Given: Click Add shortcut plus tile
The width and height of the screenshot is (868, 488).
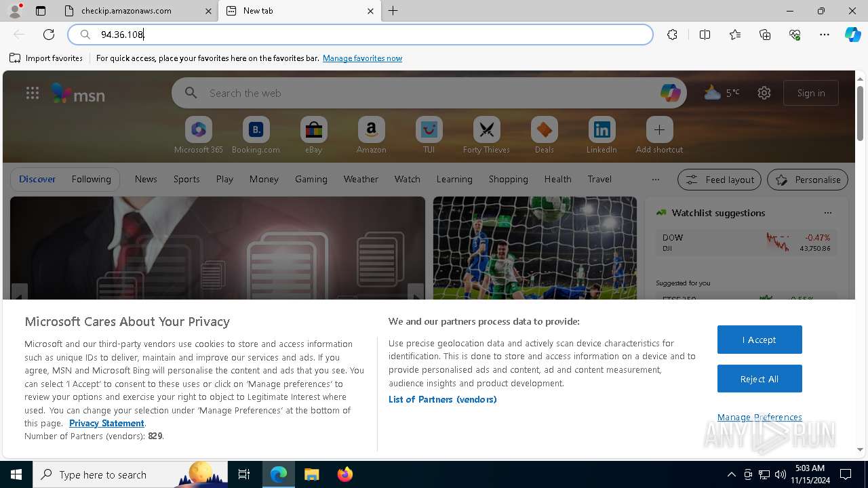Looking at the screenshot, I should pos(659,135).
